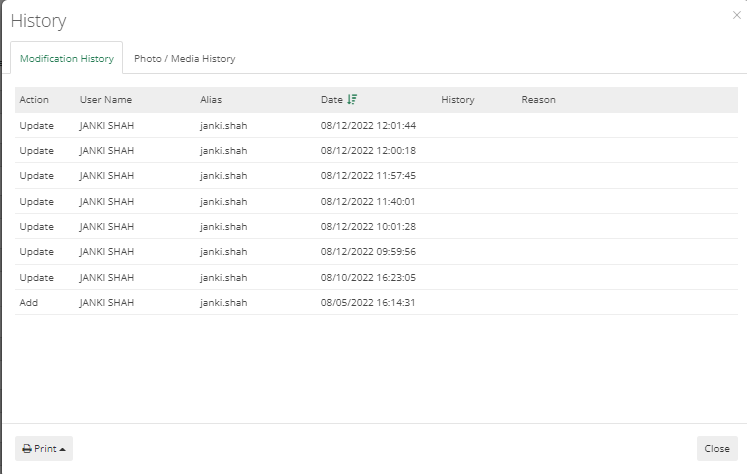Viewport: 747px width, 474px height.
Task: Open the Print dropdown menu
Action: click(44, 448)
